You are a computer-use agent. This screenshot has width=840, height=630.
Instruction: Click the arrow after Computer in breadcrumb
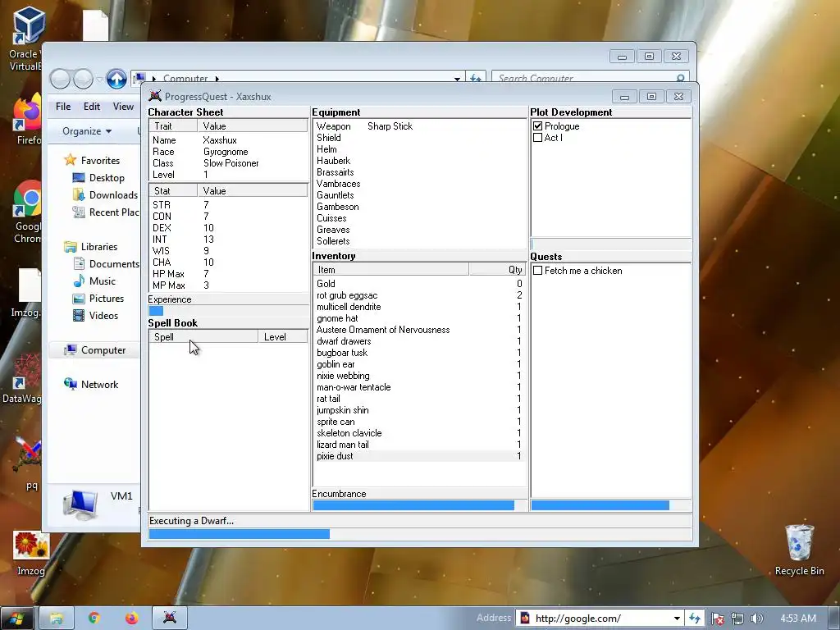(x=217, y=79)
